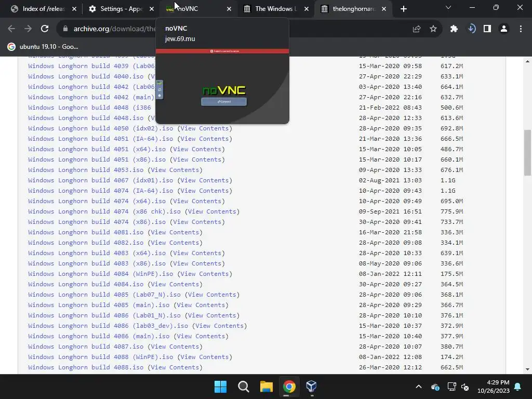The image size is (532, 399).
Task: Show hidden system tray icons
Action: (419, 387)
